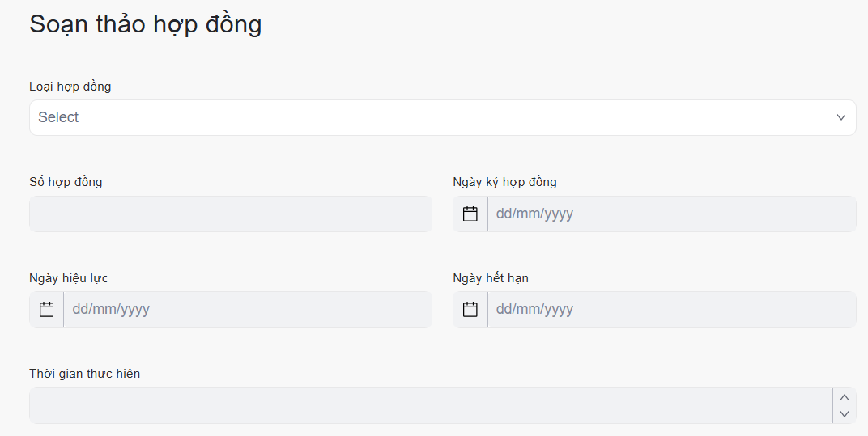Screen dimensions: 868x436
Task: Click the Select placeholder text
Action: pyautogui.click(x=58, y=117)
